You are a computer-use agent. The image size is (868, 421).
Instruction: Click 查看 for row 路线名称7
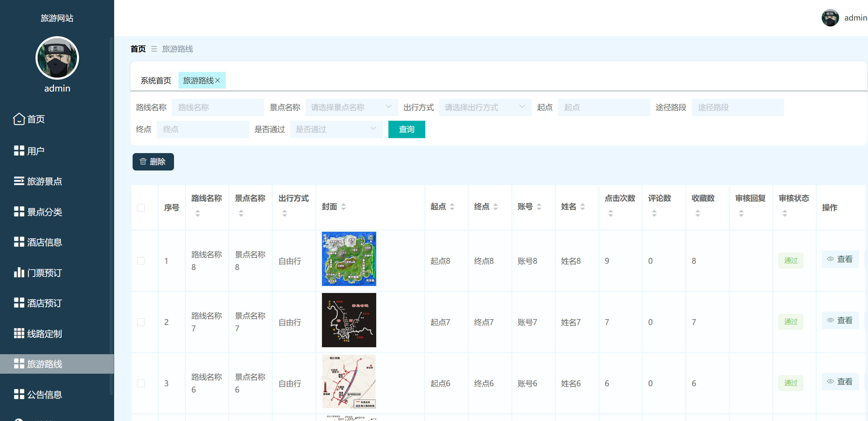pyautogui.click(x=840, y=320)
